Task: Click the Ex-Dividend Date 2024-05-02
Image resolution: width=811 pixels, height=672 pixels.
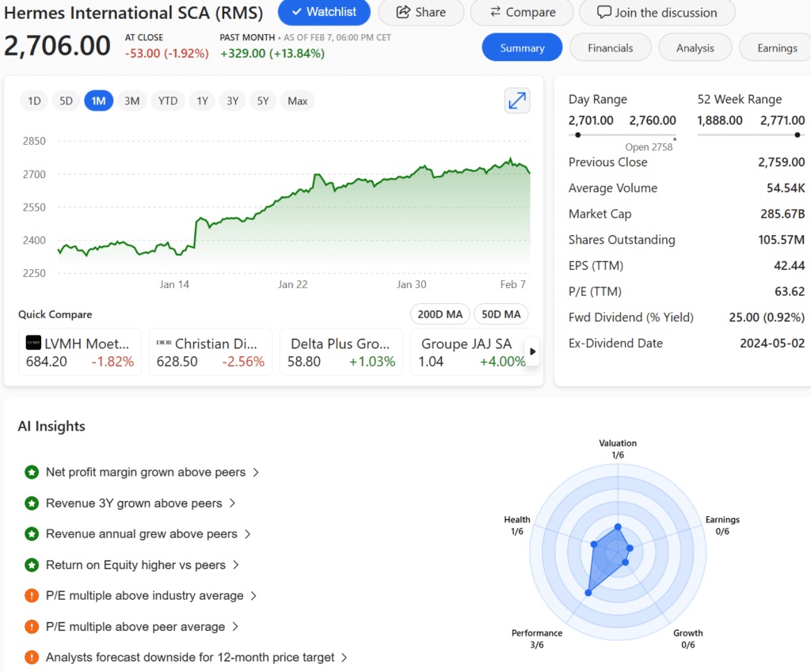Action: [x=772, y=343]
